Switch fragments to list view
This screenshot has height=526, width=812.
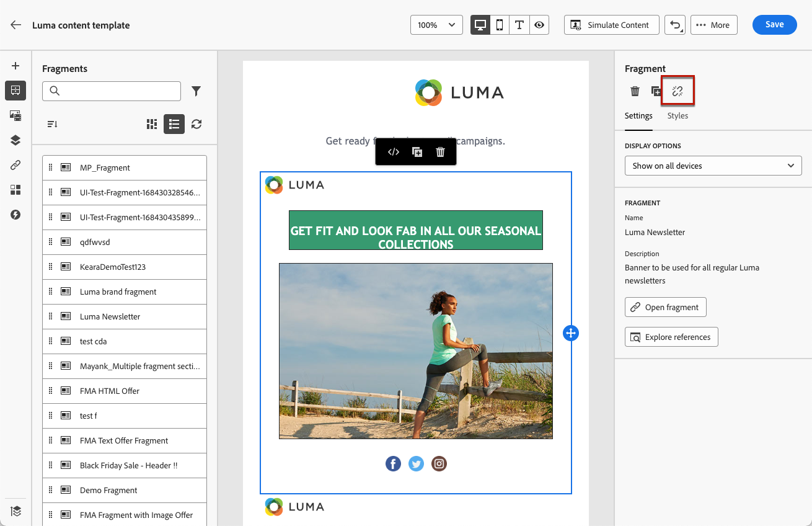click(174, 124)
